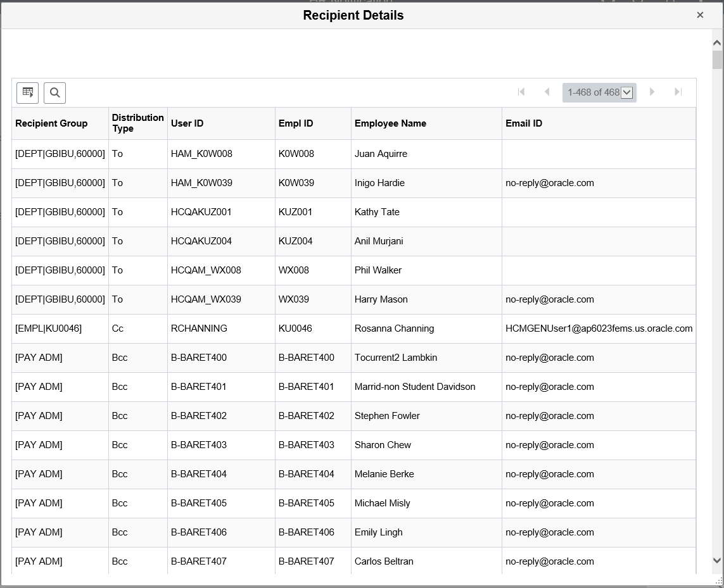Select employee name Sharon Chew
The image size is (724, 588).
(x=383, y=444)
